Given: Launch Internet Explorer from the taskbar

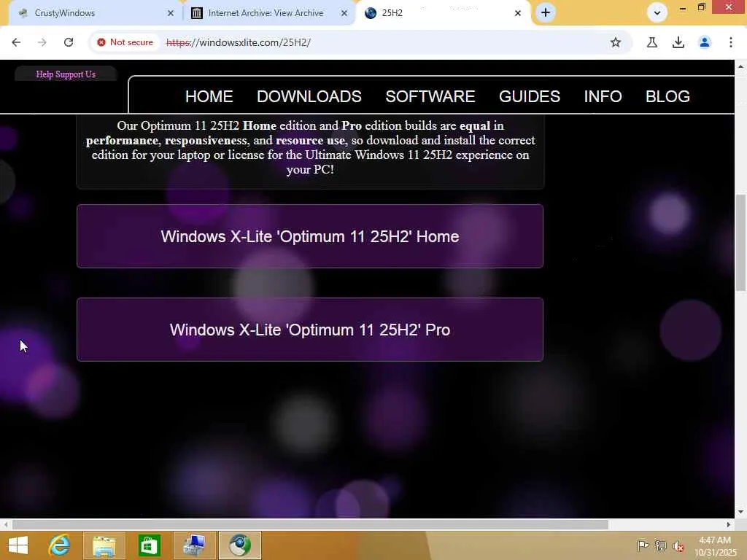Looking at the screenshot, I should tap(60, 545).
